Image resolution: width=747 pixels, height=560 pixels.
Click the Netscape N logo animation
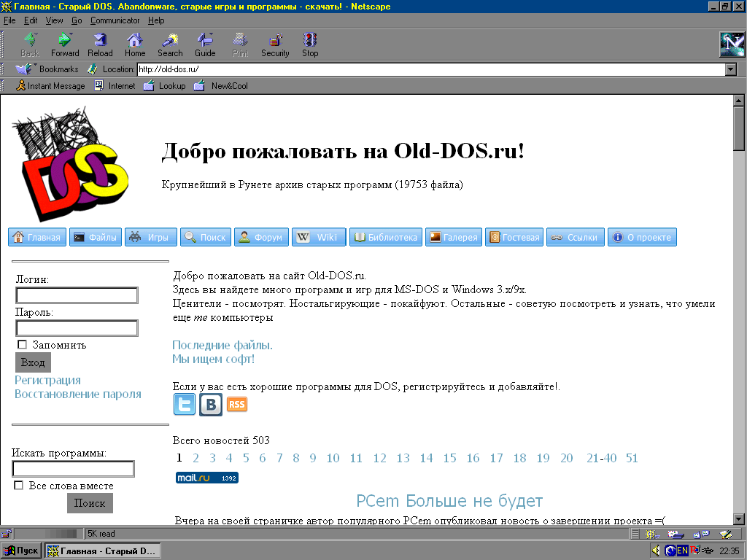[732, 44]
